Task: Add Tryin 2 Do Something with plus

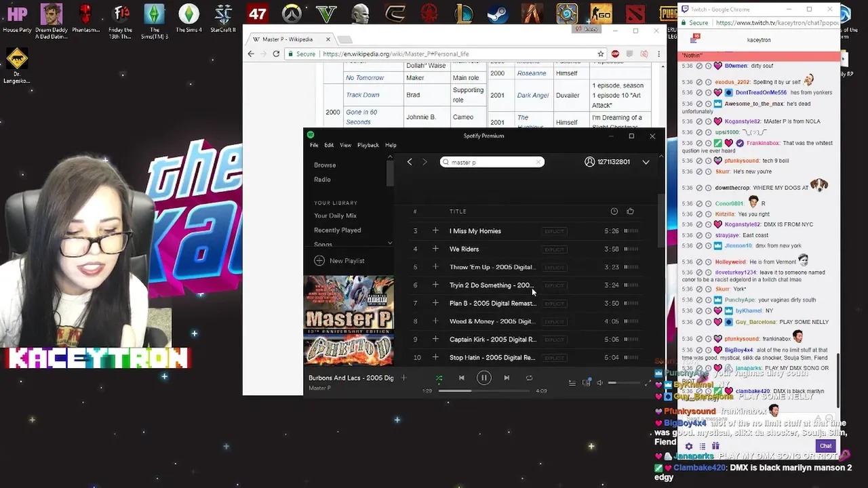Action: [x=435, y=285]
